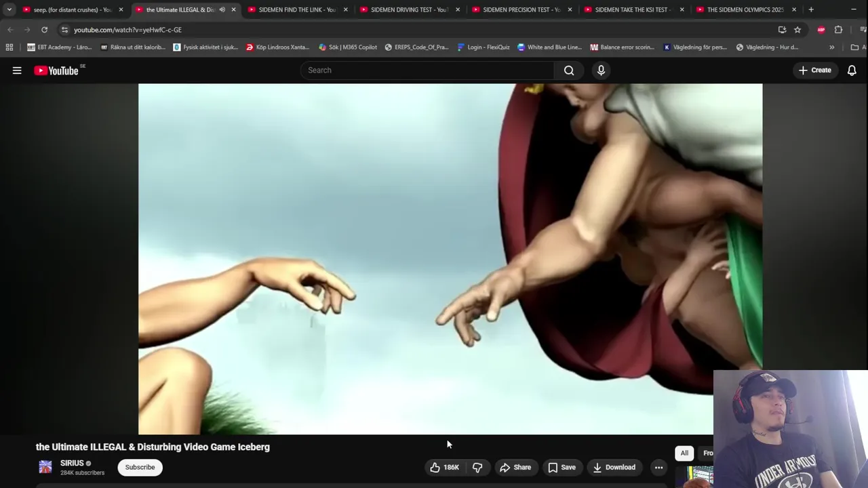
Task: Share the video with the Share button
Action: point(515,467)
